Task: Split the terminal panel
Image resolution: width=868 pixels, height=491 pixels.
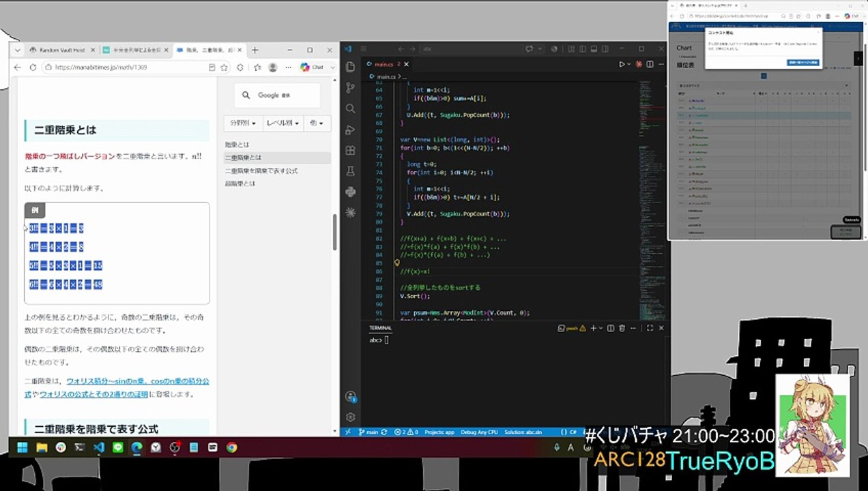Action: coord(611,328)
